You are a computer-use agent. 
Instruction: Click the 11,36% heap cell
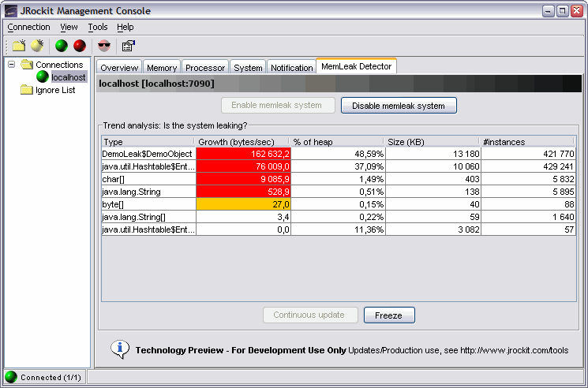tap(339, 229)
